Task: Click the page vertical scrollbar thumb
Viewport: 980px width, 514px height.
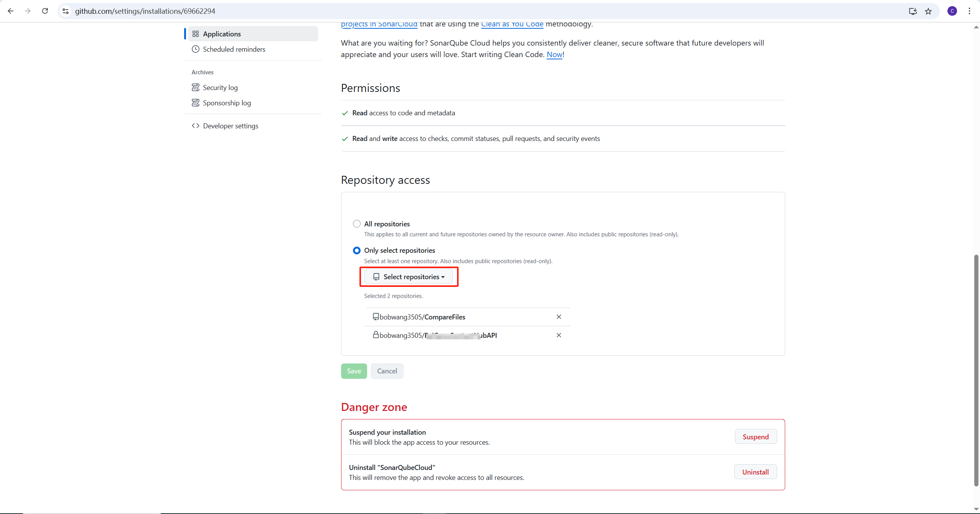Action: click(x=976, y=370)
